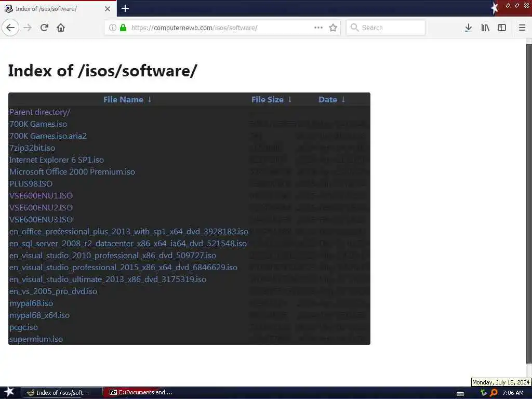Image resolution: width=532 pixels, height=399 pixels.
Task: Download supermium.iso
Action: click(x=36, y=339)
